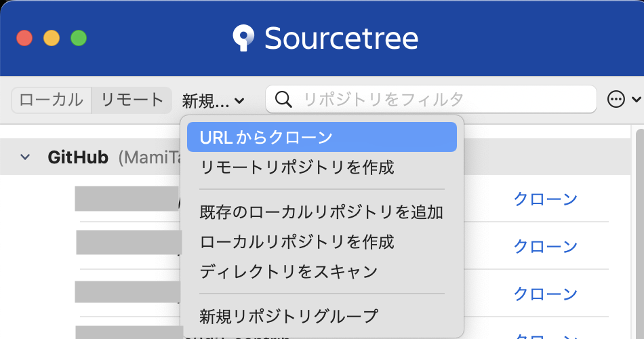Click the yellow minimize window button

tap(52, 38)
